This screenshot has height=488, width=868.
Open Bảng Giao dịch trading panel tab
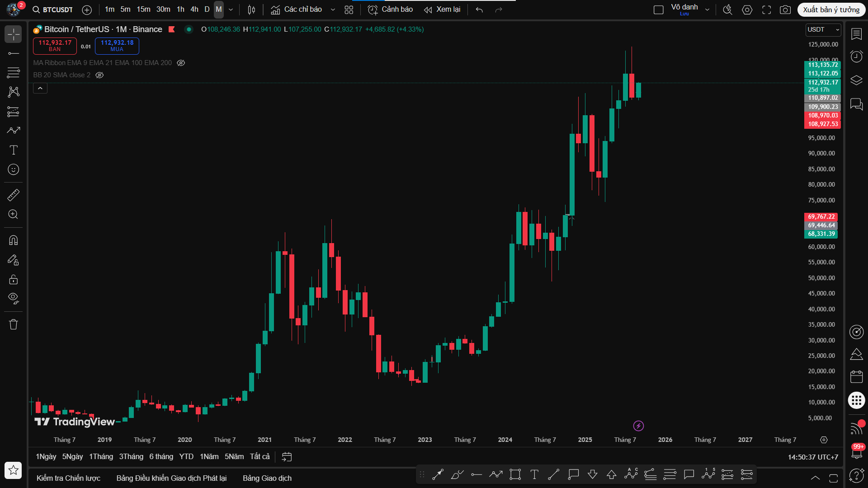click(267, 478)
